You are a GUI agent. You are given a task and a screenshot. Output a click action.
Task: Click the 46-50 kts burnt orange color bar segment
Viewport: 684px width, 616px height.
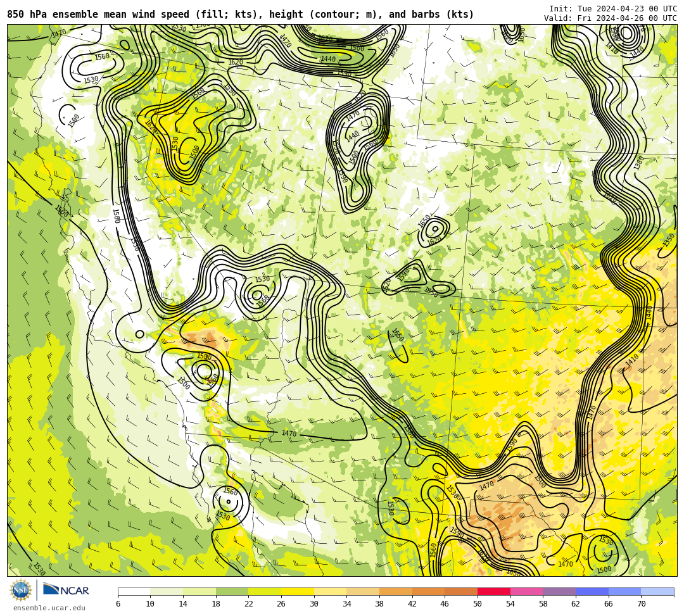pyautogui.click(x=461, y=591)
